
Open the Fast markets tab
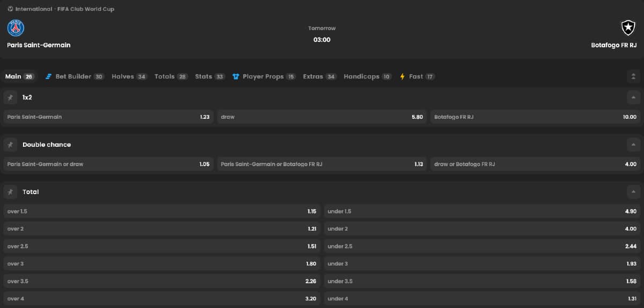[418, 76]
